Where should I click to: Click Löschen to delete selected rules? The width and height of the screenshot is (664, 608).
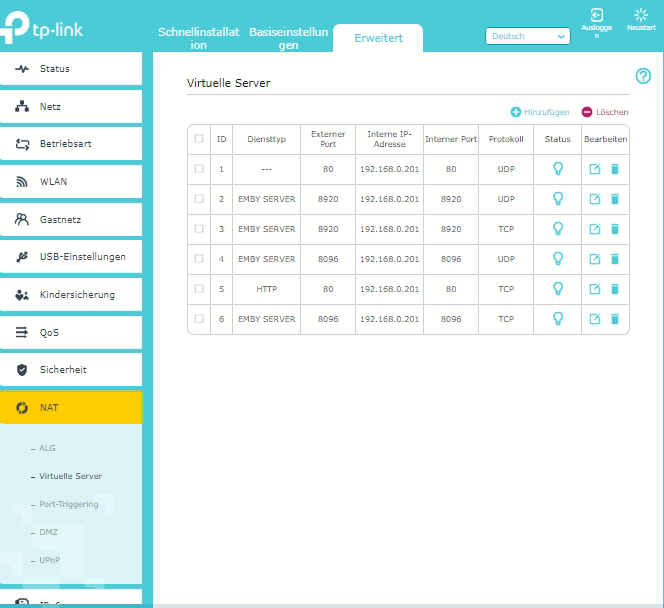605,112
